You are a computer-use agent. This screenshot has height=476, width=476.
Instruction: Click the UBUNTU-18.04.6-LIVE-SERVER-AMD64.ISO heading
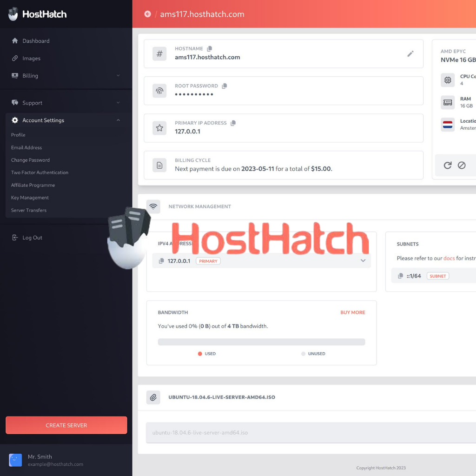[x=222, y=397]
